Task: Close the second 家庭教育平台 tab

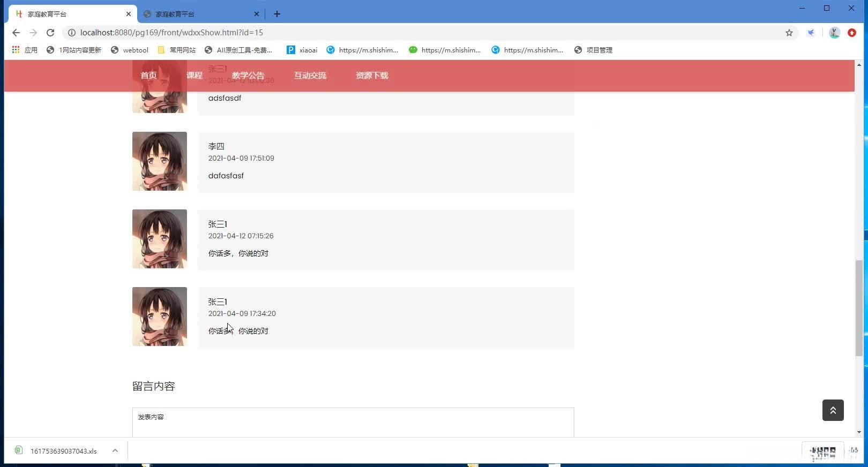Action: point(257,14)
